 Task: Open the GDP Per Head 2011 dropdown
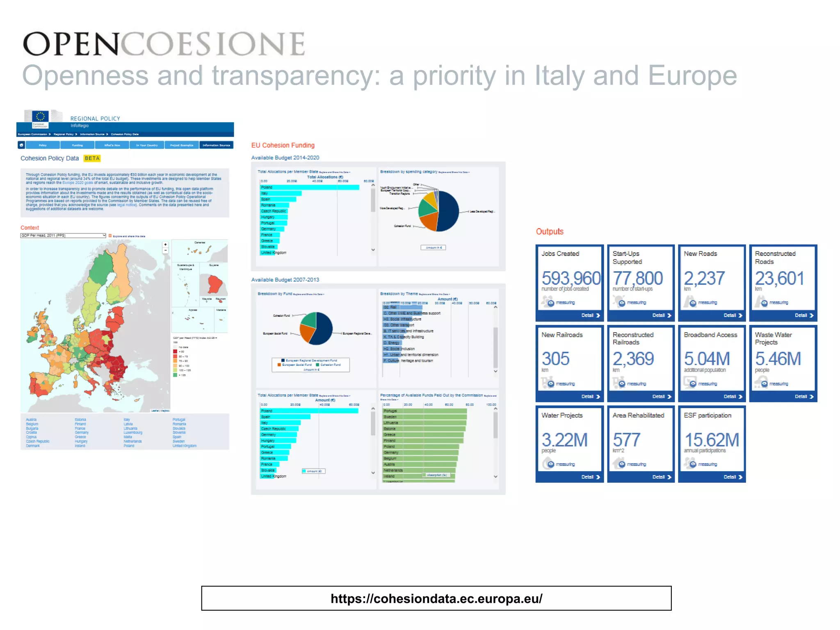coord(63,235)
